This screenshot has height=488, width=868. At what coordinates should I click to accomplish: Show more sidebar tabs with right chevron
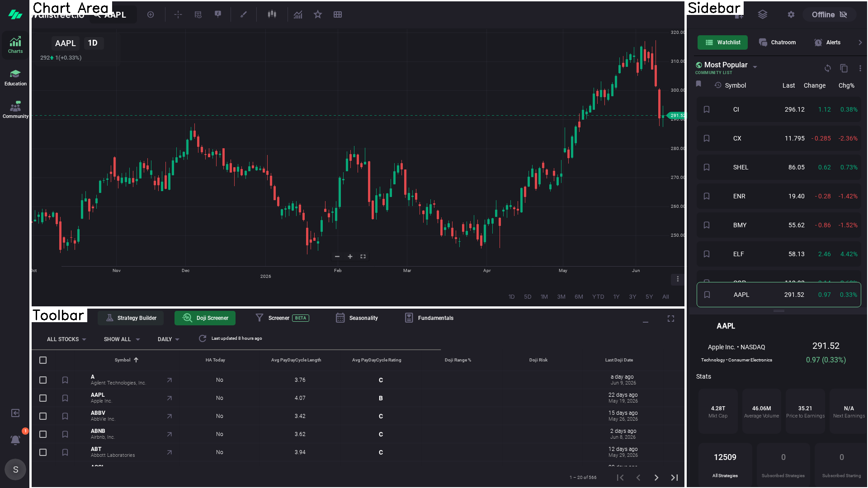860,42
